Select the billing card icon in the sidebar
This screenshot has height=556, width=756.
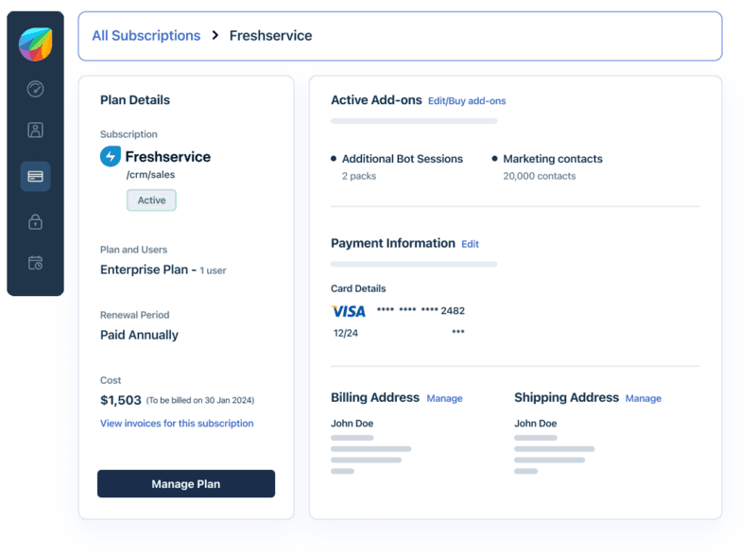pyautogui.click(x=35, y=176)
